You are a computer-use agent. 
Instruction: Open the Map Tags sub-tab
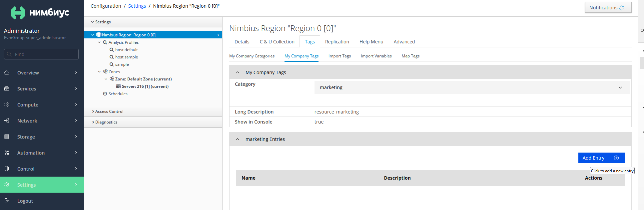410,56
